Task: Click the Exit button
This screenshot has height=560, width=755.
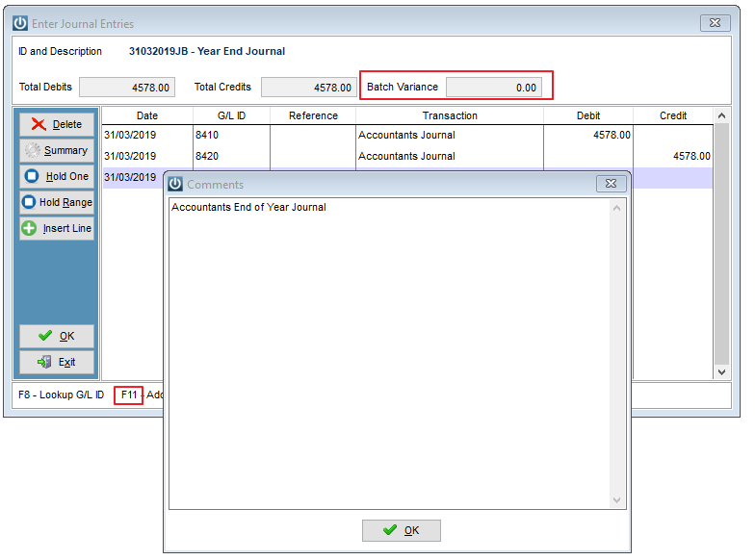Action: coord(57,362)
